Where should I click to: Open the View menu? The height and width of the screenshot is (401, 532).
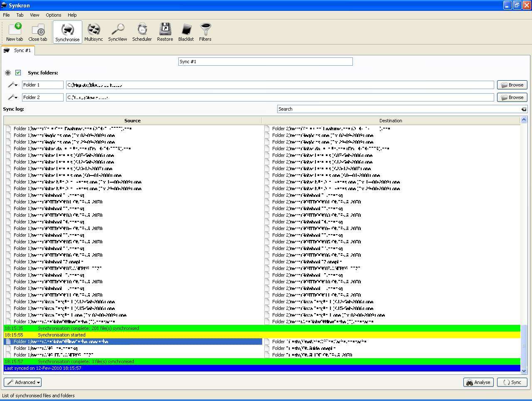point(34,15)
